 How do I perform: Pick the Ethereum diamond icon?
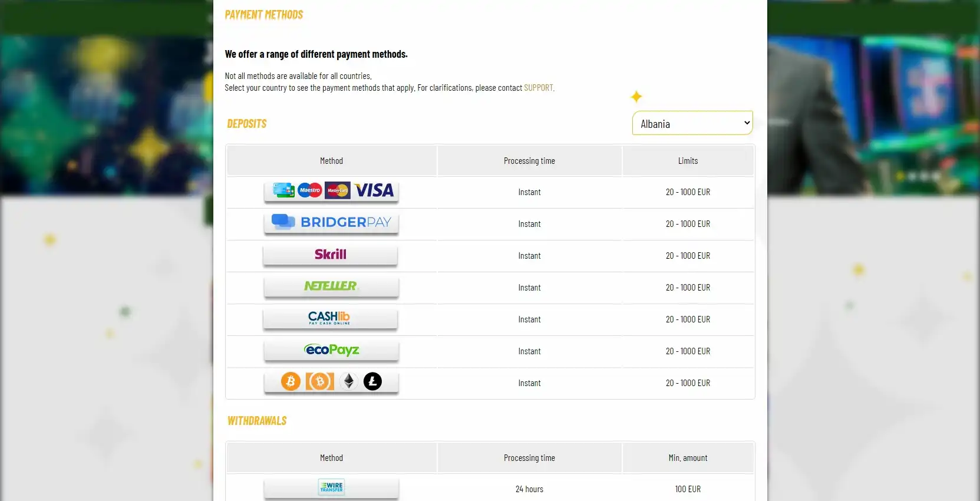(349, 381)
